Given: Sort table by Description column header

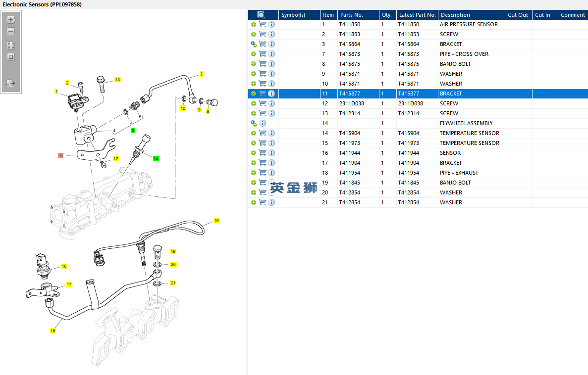Looking at the screenshot, I should click(455, 15).
